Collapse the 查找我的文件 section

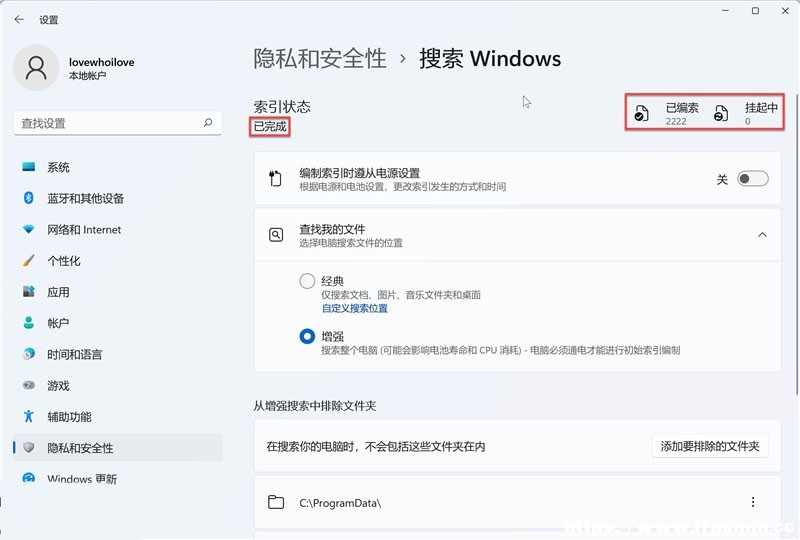[x=762, y=235]
